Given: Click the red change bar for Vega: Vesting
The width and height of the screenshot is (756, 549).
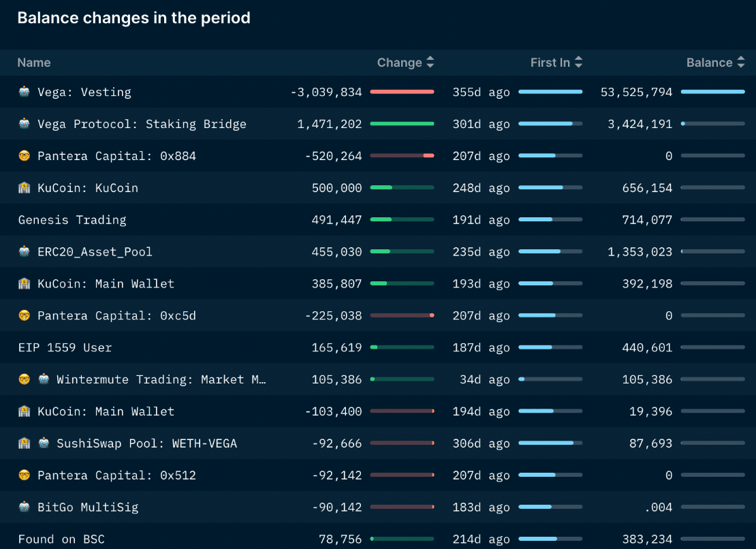Looking at the screenshot, I should click(402, 92).
